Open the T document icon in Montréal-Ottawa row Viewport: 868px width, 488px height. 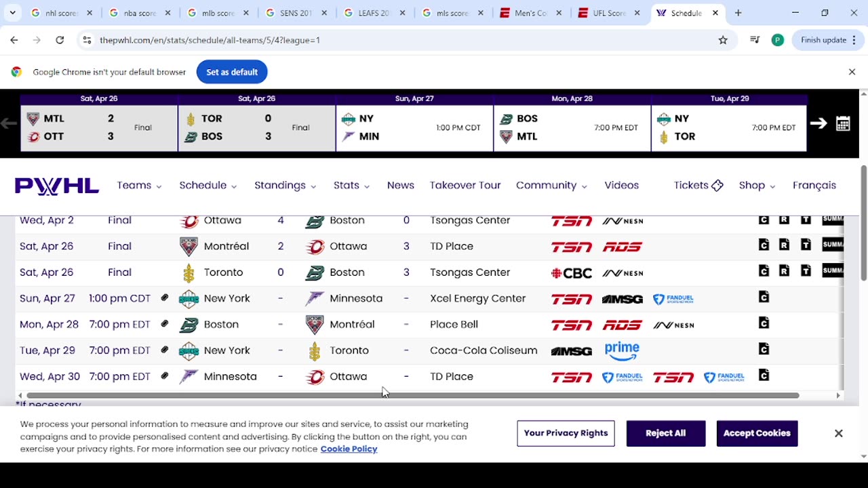pos(806,245)
